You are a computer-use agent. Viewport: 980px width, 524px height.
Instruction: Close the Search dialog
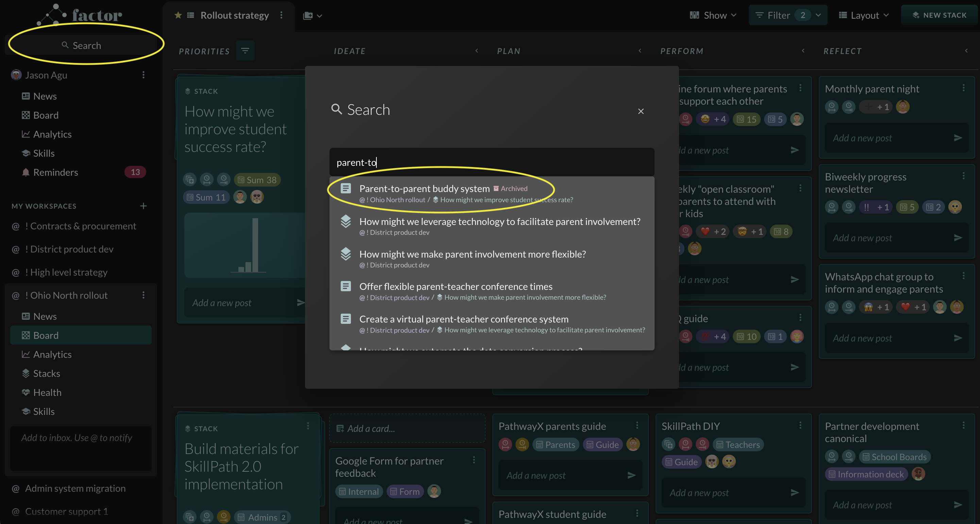point(641,111)
